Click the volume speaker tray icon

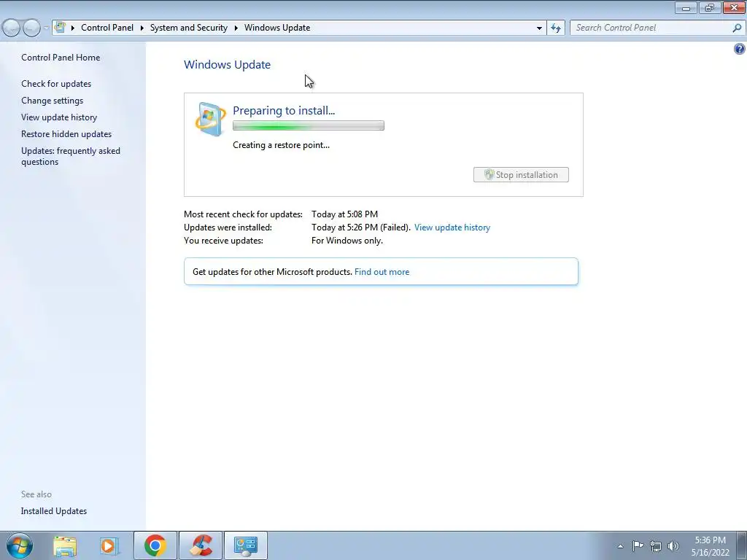(673, 546)
